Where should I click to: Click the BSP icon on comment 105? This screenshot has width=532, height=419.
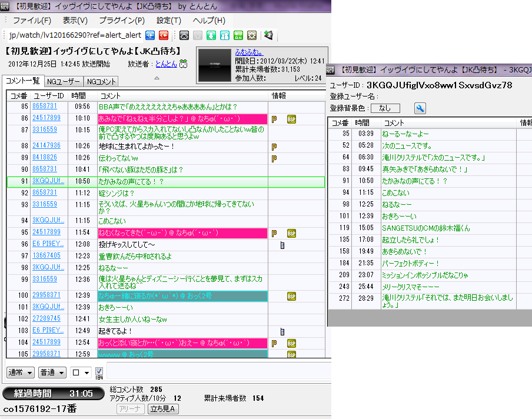click(291, 354)
